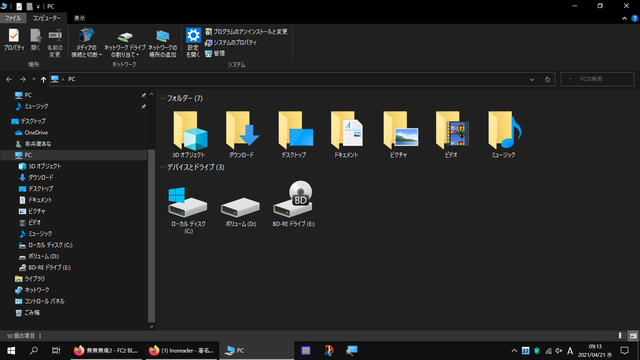Image resolution: width=640 pixels, height=360 pixels.
Task: Switch to details view in status bar
Action: pyautogui.click(x=622, y=336)
